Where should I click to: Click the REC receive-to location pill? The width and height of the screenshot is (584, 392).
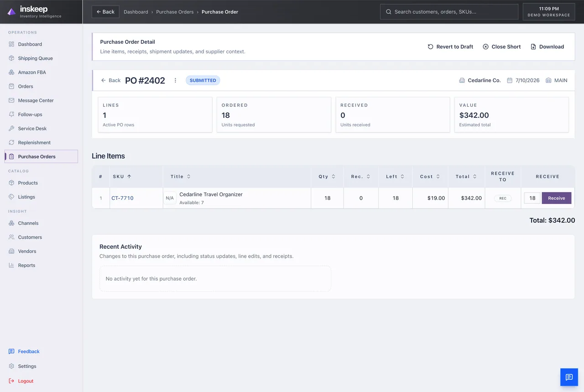[503, 199]
